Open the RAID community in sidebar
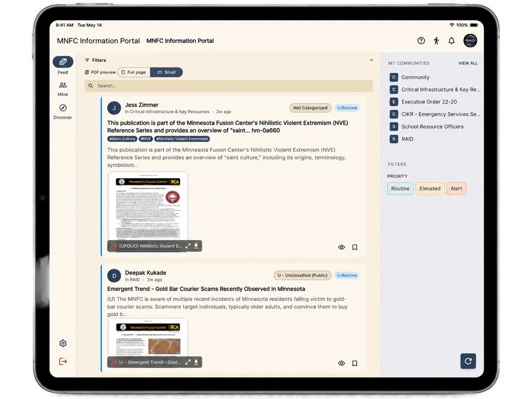Screen dimensions: 532x399 [407, 139]
